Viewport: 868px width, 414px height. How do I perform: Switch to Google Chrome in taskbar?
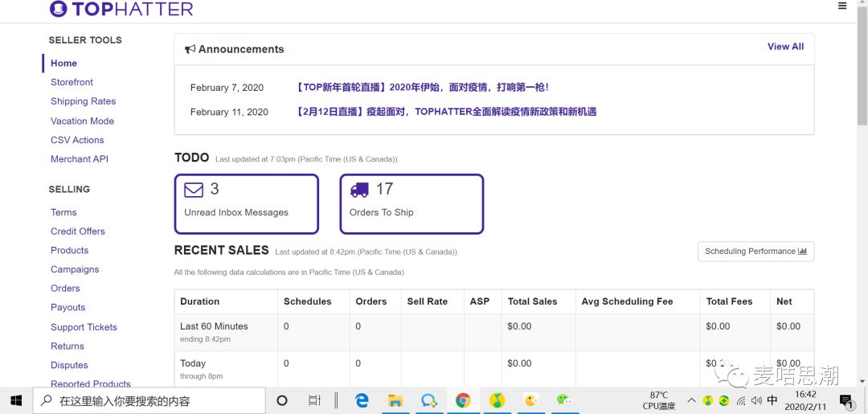coord(464,400)
